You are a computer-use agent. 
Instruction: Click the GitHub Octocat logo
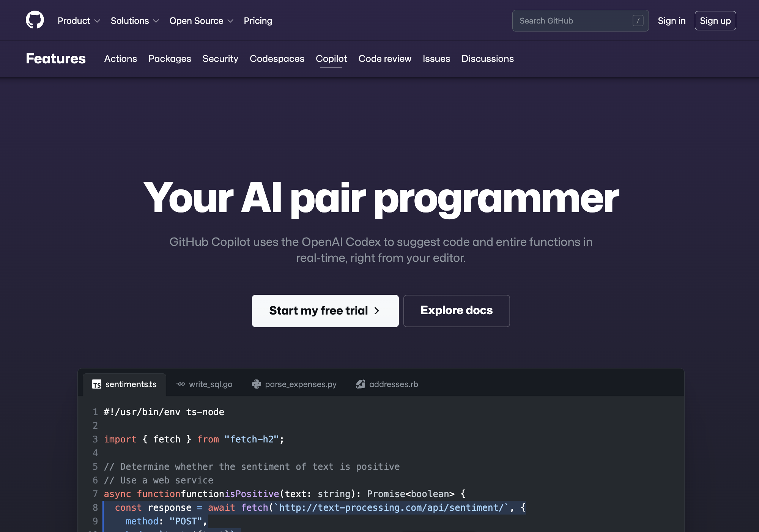(x=35, y=20)
